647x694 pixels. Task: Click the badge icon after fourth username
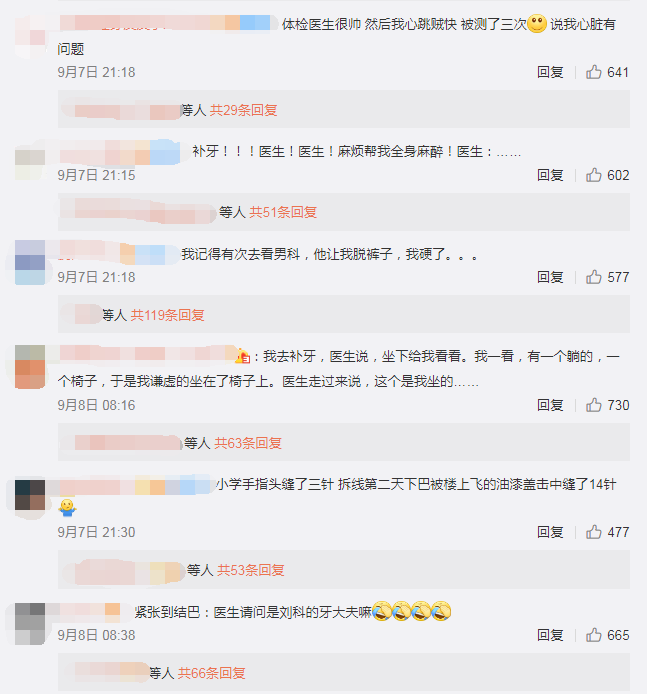coord(243,356)
